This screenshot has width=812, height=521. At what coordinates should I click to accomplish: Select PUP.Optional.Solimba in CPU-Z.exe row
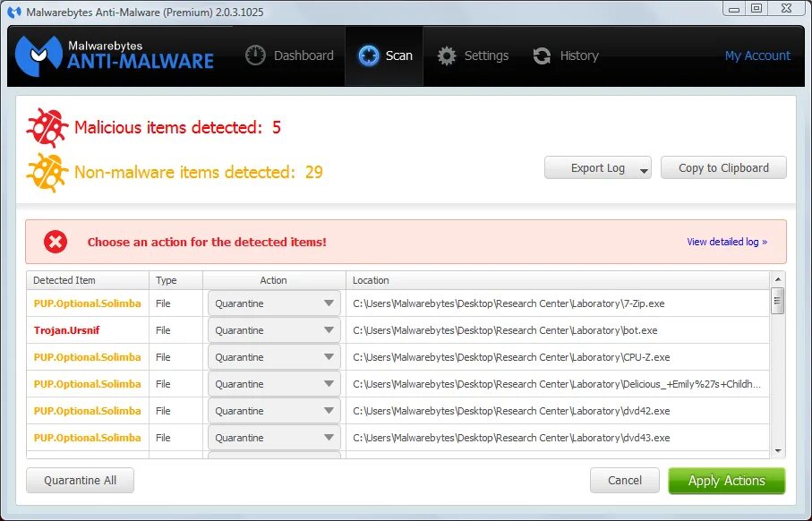(x=87, y=357)
